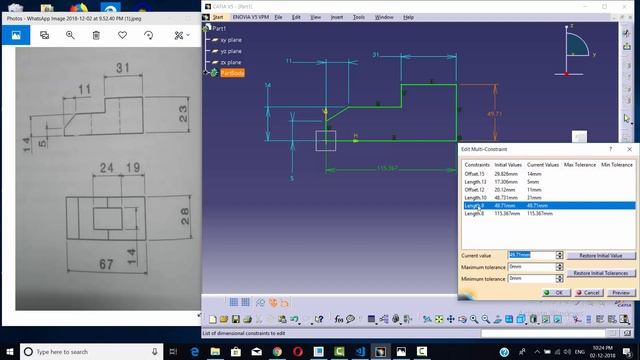Click the Normal View icon
The image size is (640, 360).
pyautogui.click(x=497, y=319)
